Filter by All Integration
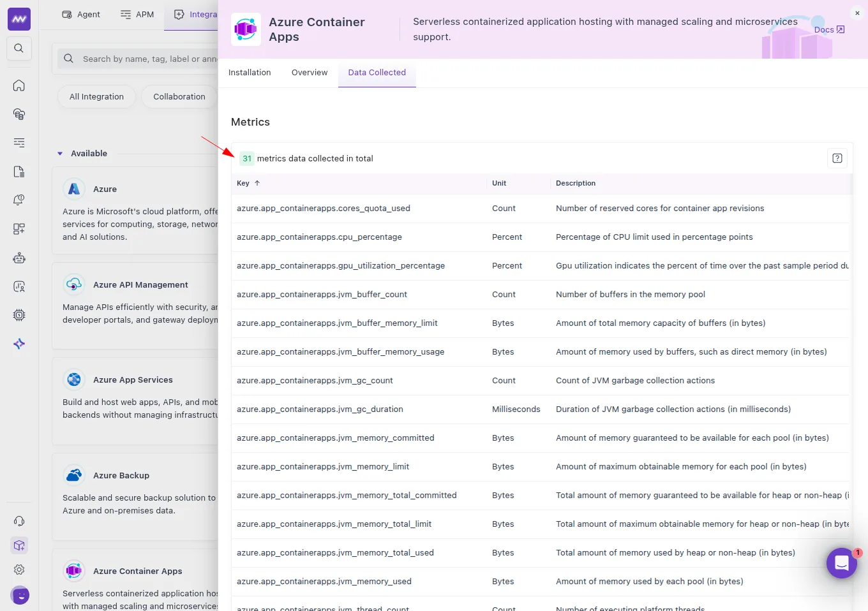This screenshot has height=611, width=868. (96, 97)
